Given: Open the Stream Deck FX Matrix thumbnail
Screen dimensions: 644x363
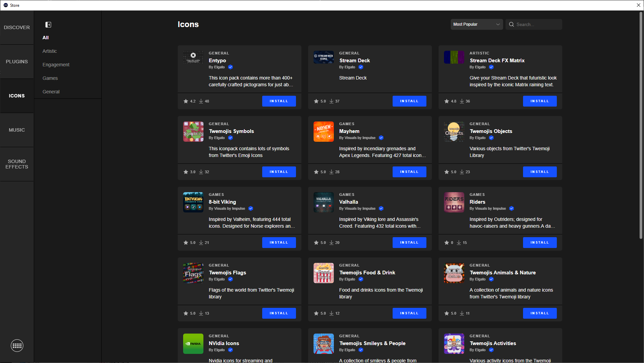Looking at the screenshot, I should [454, 57].
